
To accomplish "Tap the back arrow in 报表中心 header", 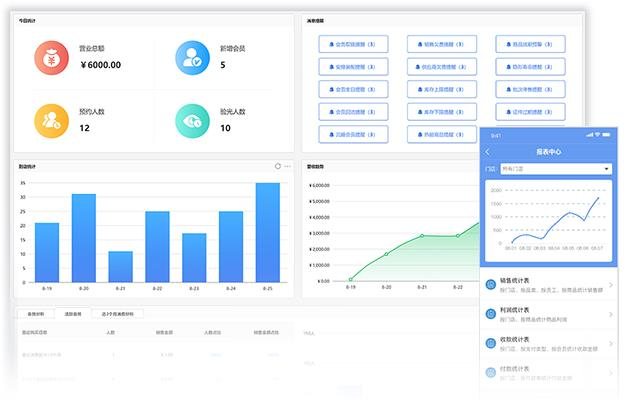I will pos(488,152).
